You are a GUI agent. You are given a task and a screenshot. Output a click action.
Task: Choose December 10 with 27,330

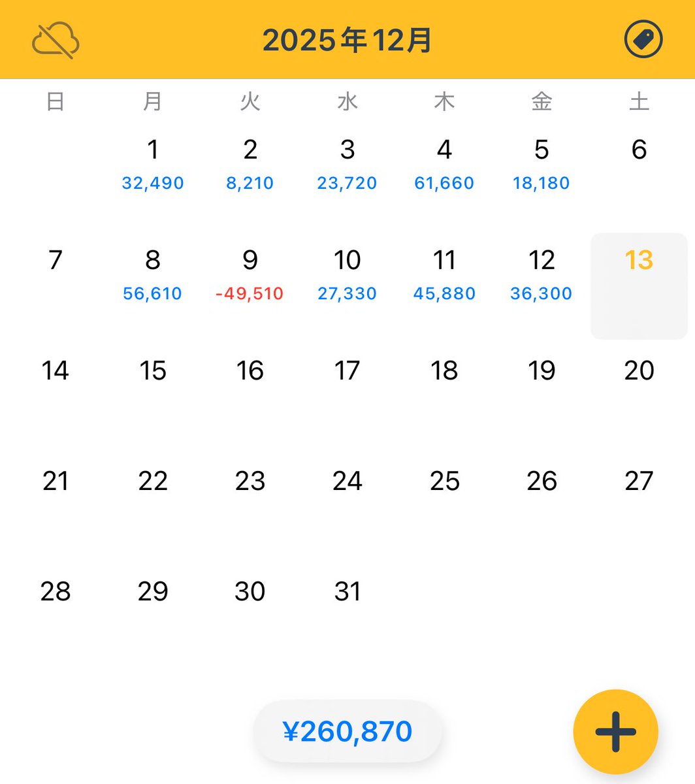tap(347, 274)
